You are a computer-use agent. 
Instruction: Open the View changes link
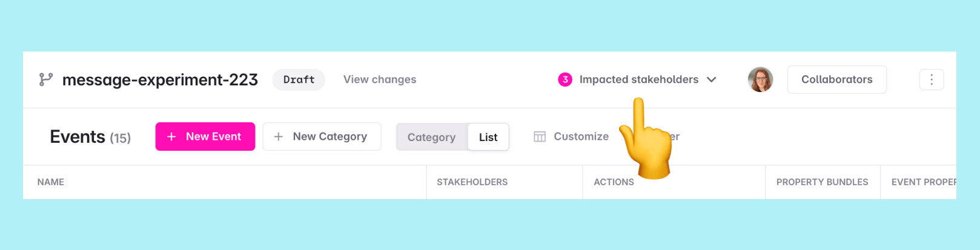coord(380,79)
